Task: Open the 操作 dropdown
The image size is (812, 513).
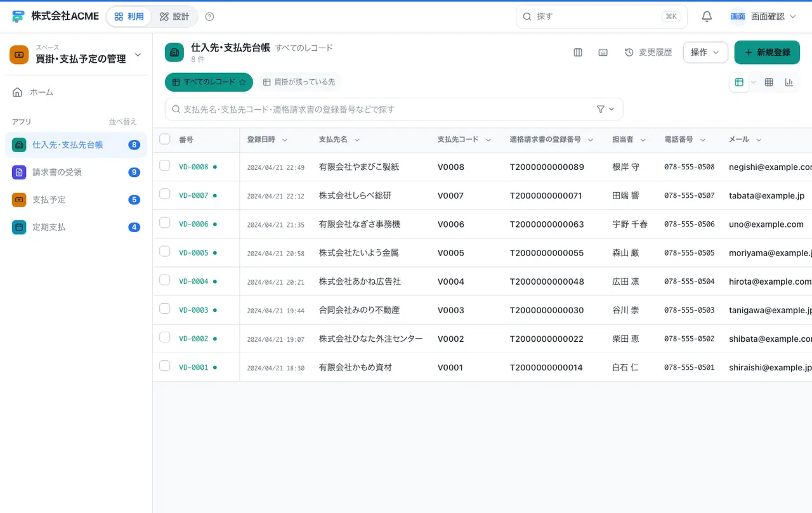Action: 705,53
